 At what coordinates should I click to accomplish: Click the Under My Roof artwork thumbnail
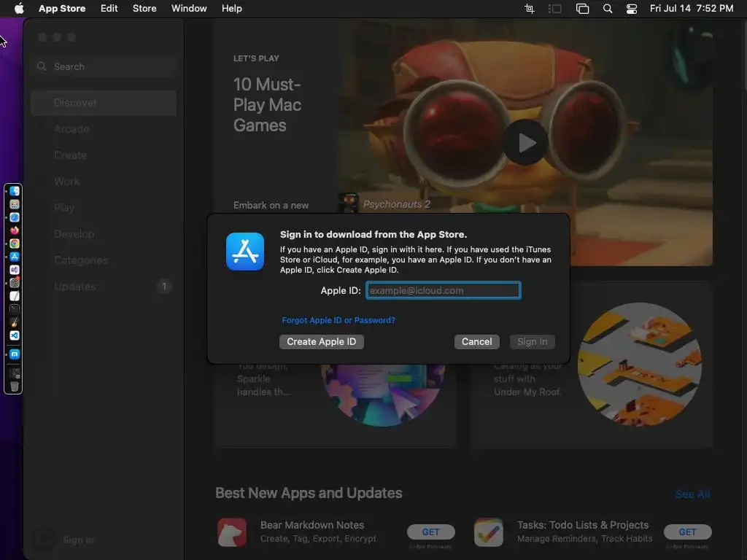point(639,365)
